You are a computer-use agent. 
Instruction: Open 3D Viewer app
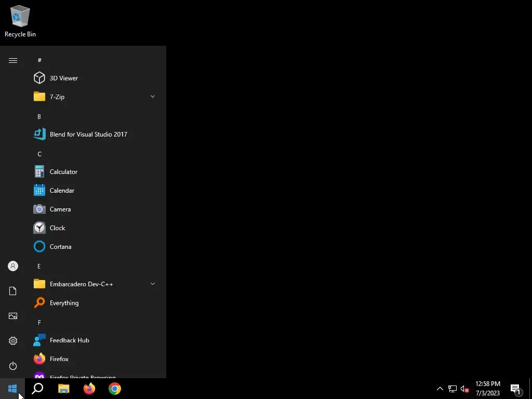tap(95, 78)
